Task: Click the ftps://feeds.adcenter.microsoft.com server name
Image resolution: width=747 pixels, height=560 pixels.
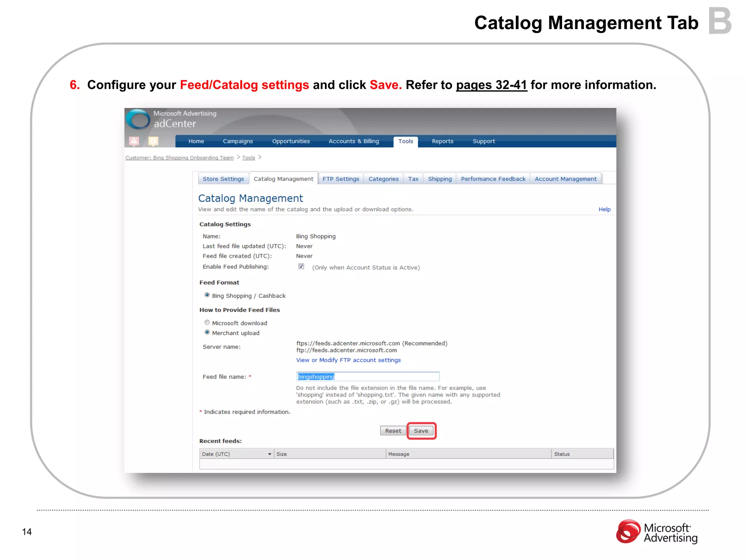Action: pyautogui.click(x=348, y=343)
